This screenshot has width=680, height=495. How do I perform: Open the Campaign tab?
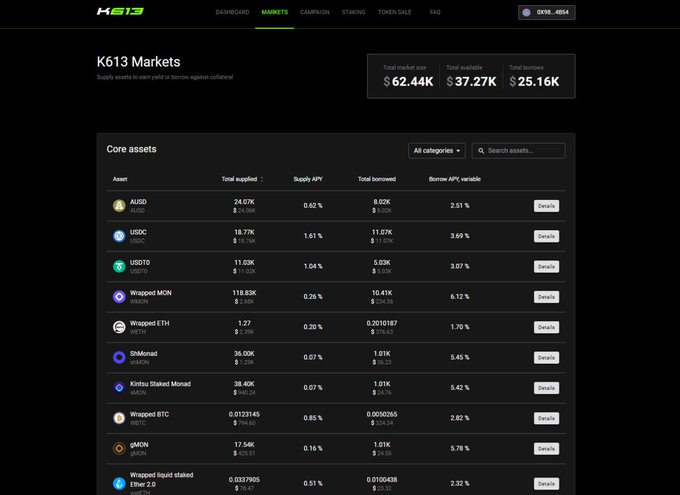click(315, 12)
